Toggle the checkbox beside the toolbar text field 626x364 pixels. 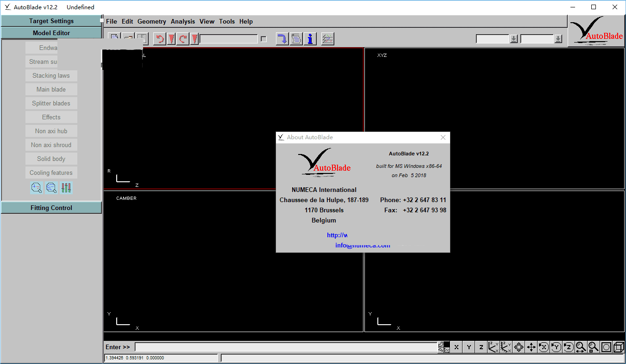(264, 39)
